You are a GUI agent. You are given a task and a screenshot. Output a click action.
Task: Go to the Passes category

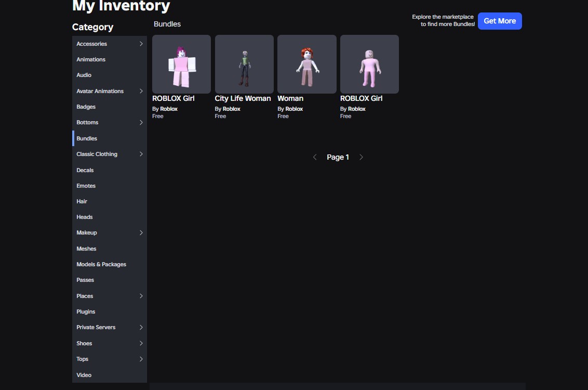pyautogui.click(x=110, y=280)
